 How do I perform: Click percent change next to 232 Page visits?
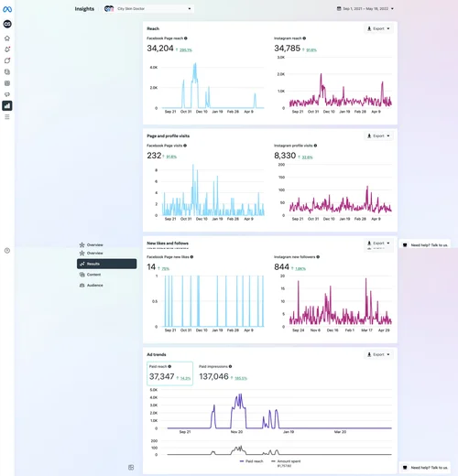click(x=171, y=157)
